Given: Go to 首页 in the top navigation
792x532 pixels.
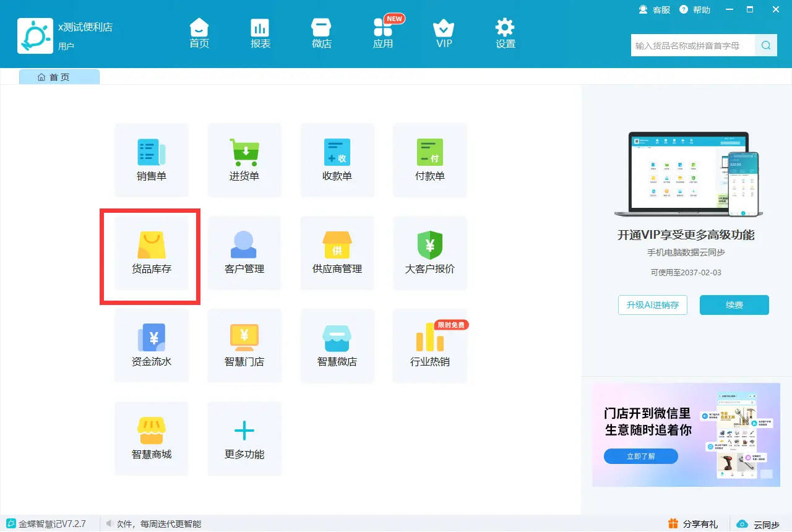Looking at the screenshot, I should [x=199, y=34].
